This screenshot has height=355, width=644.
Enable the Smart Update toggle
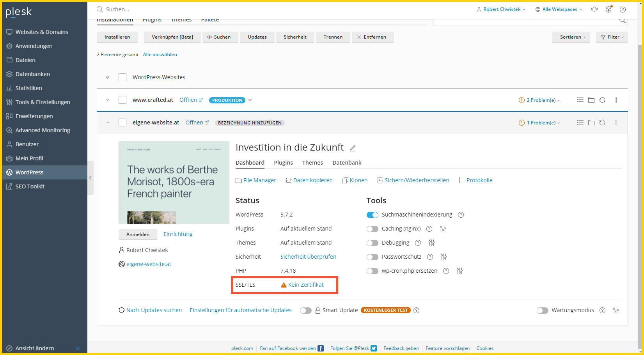pos(306,311)
